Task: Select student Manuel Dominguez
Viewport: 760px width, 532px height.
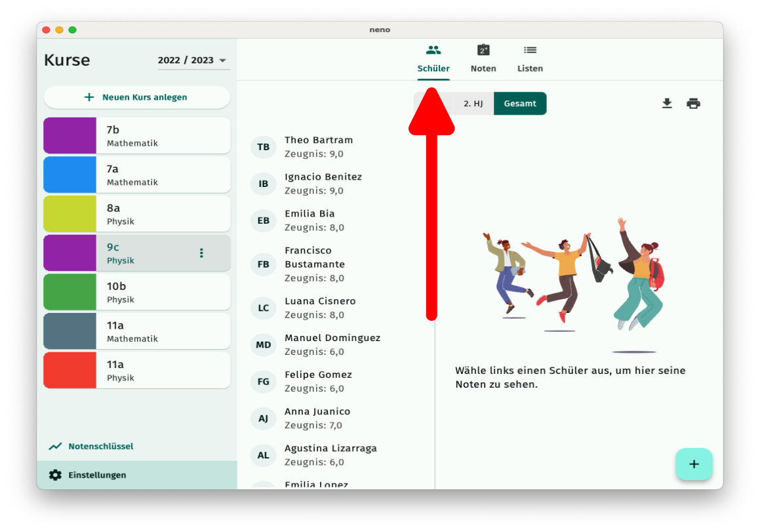Action: (x=336, y=345)
